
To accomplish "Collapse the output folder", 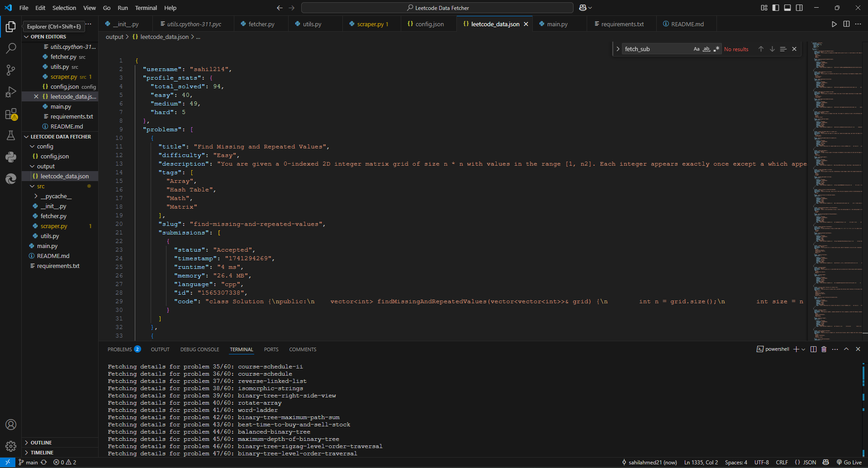I will tap(60, 167).
